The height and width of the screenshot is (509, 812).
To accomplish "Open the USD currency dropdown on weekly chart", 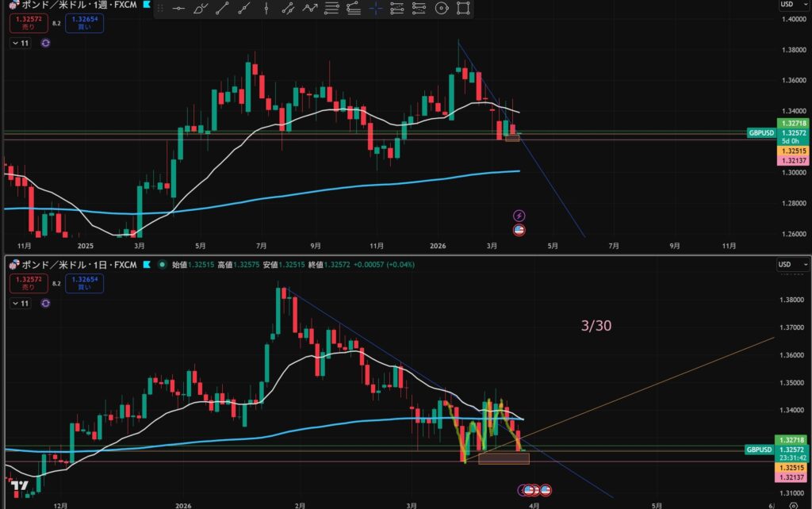I will [787, 5].
